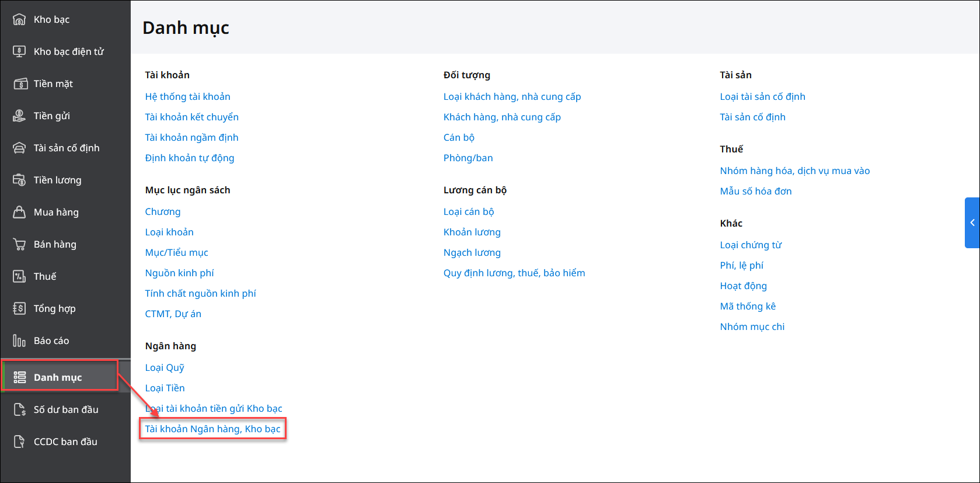Click the Báo cáo chart icon
The width and height of the screenshot is (980, 483).
coord(19,340)
